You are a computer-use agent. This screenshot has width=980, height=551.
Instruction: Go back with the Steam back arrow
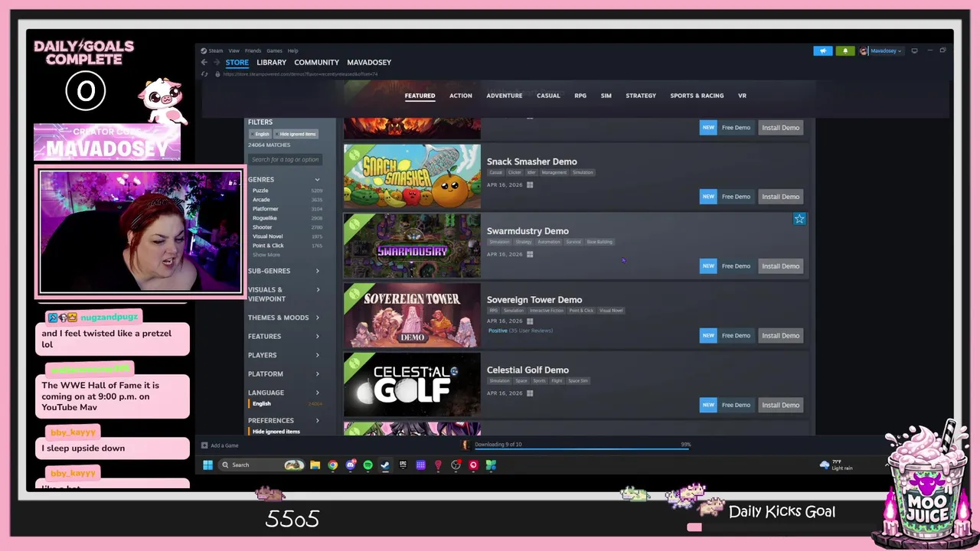[204, 63]
